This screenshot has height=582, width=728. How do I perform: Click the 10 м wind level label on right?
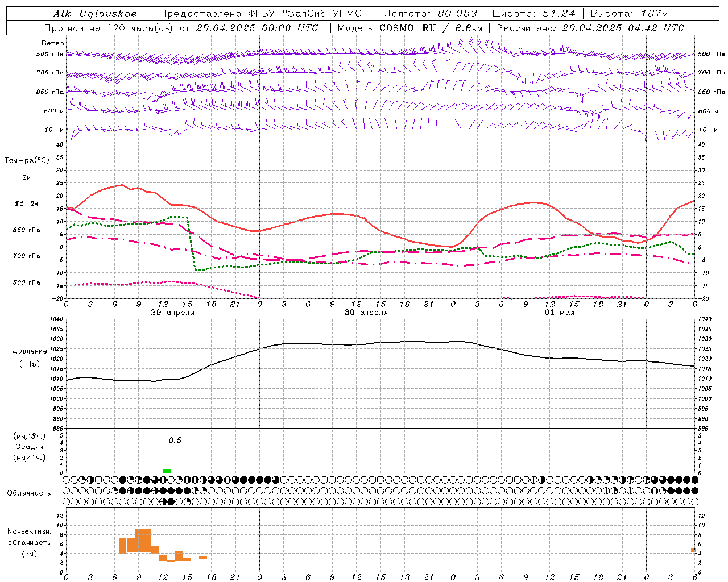tap(708, 130)
